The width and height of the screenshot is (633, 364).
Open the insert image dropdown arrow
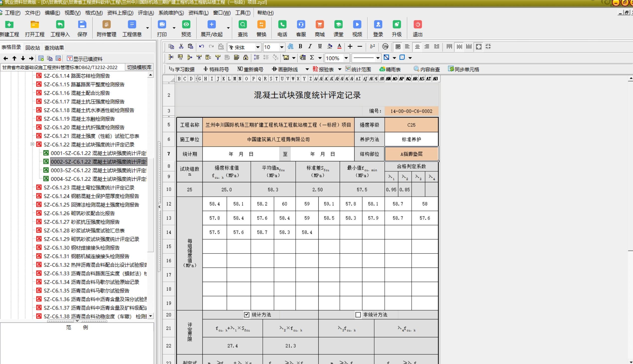294,58
